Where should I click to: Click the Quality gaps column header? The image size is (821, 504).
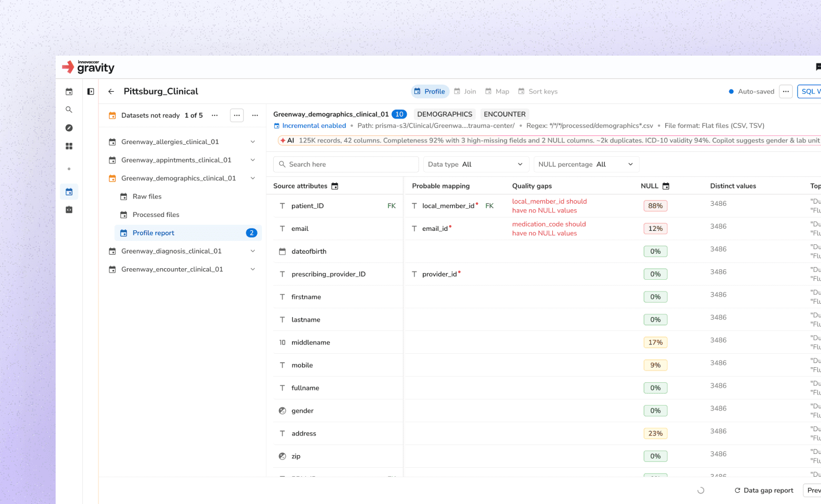coord(532,186)
